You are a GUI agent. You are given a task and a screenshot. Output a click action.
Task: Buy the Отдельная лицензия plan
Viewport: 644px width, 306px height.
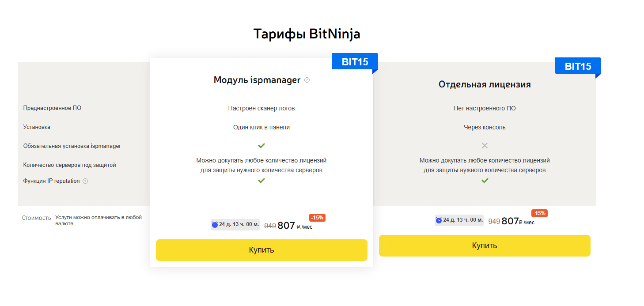tap(485, 246)
